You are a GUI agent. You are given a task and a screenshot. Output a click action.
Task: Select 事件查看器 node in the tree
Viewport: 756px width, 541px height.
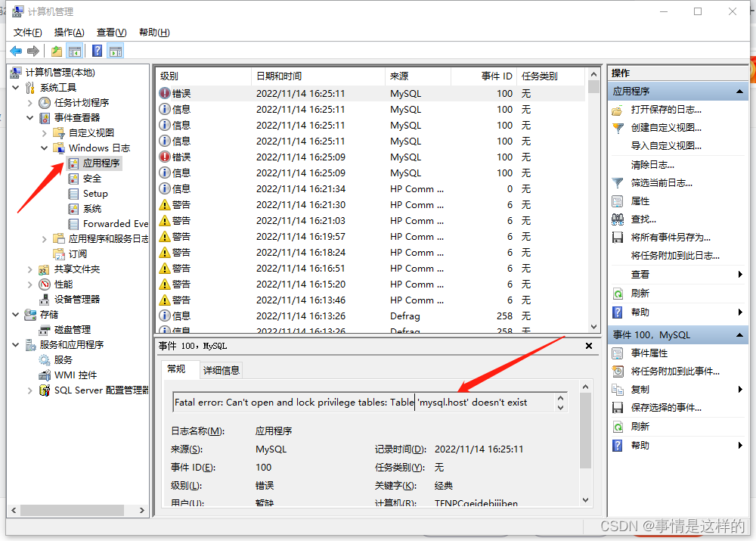[x=77, y=118]
